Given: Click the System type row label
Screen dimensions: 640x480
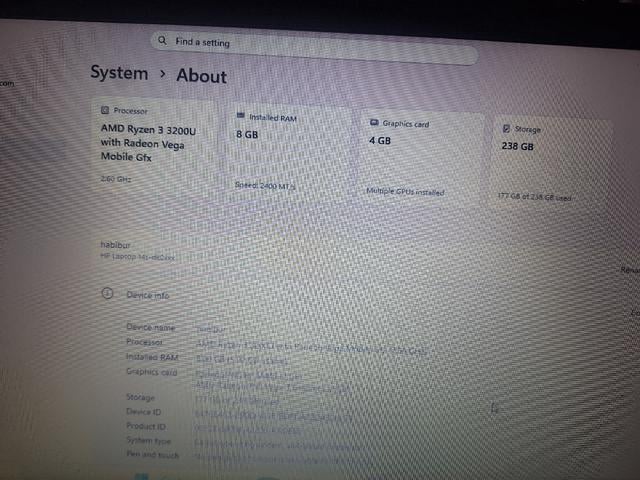Looking at the screenshot, I should point(148,440).
